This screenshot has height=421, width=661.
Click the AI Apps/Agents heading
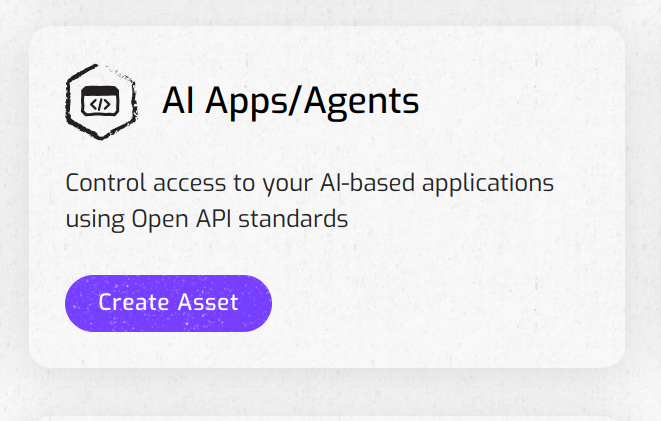click(290, 101)
